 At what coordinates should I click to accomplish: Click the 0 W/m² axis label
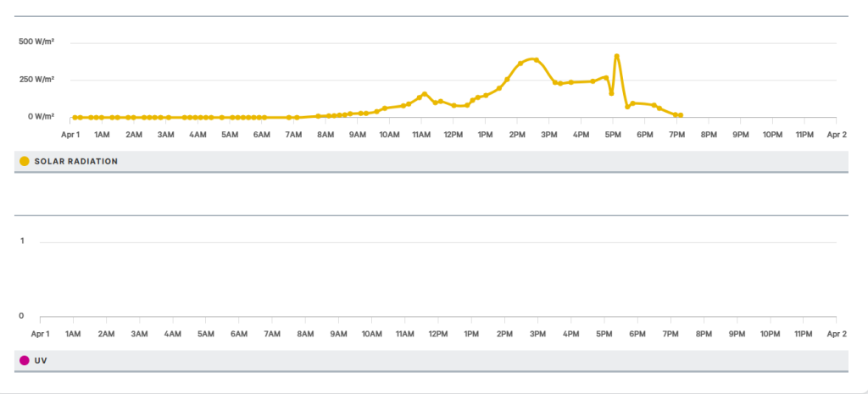42,116
